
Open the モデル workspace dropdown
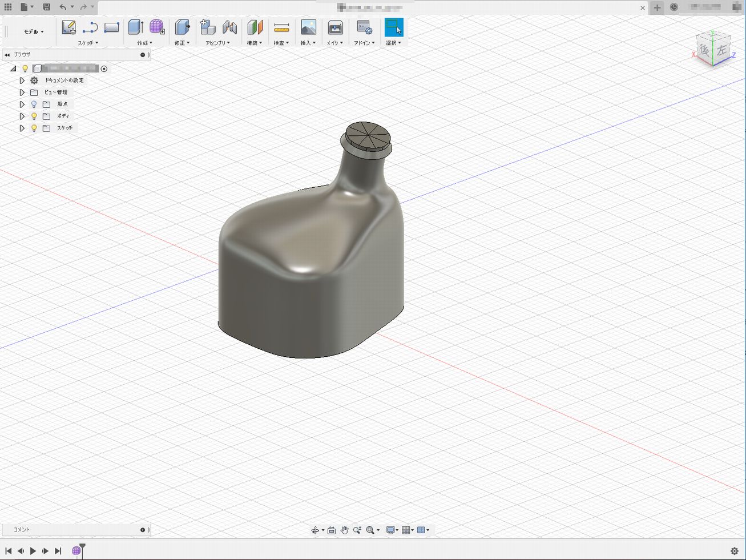point(33,32)
